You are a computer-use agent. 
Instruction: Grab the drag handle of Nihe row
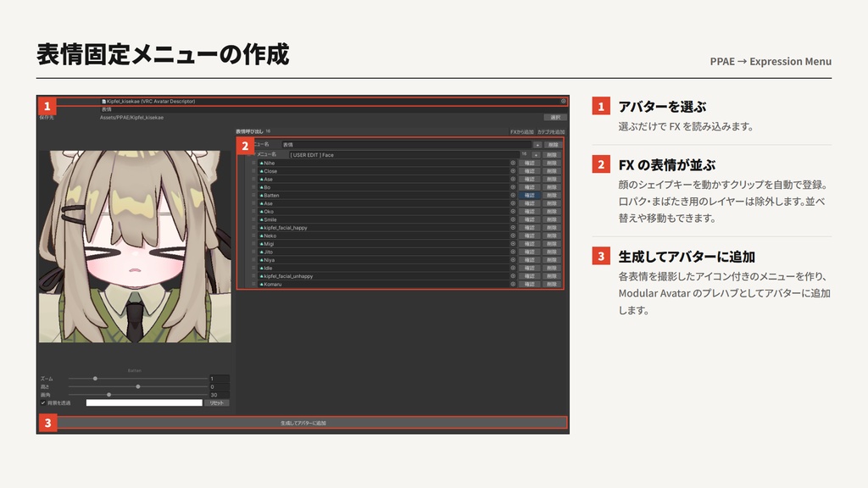(253, 164)
